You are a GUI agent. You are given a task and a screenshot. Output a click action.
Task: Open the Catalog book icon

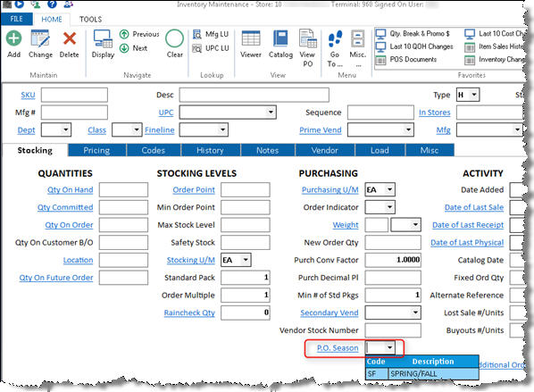280,38
